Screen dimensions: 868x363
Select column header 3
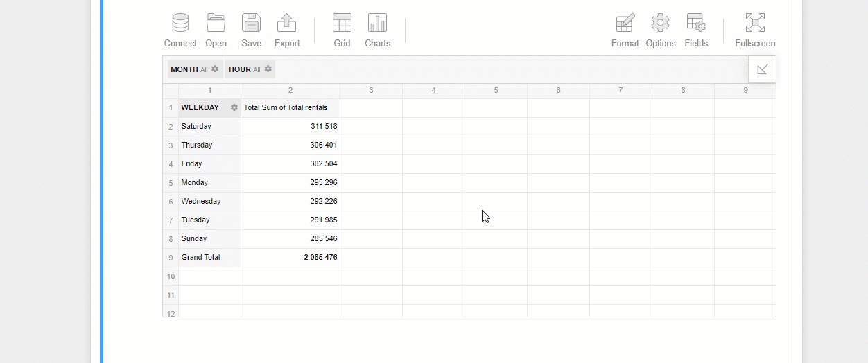pyautogui.click(x=371, y=91)
